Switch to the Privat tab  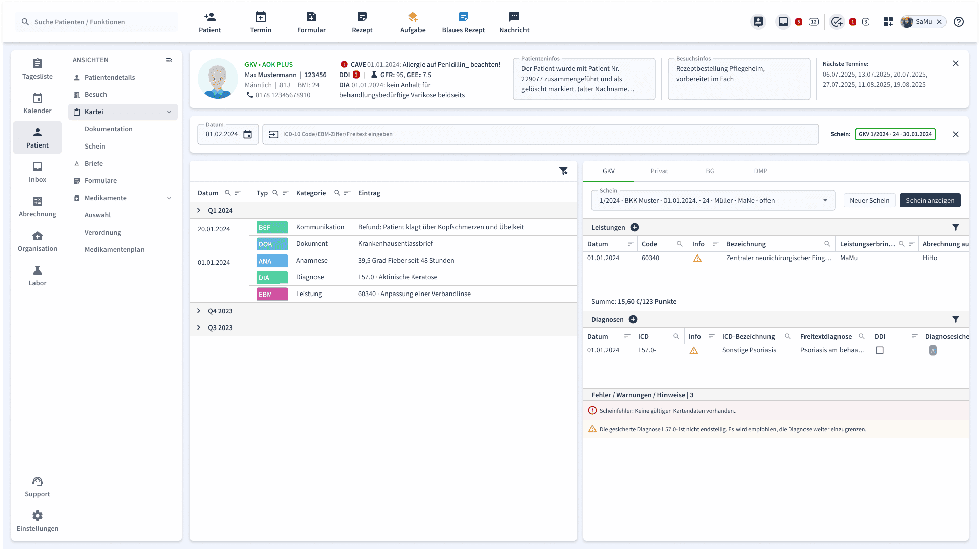tap(659, 171)
